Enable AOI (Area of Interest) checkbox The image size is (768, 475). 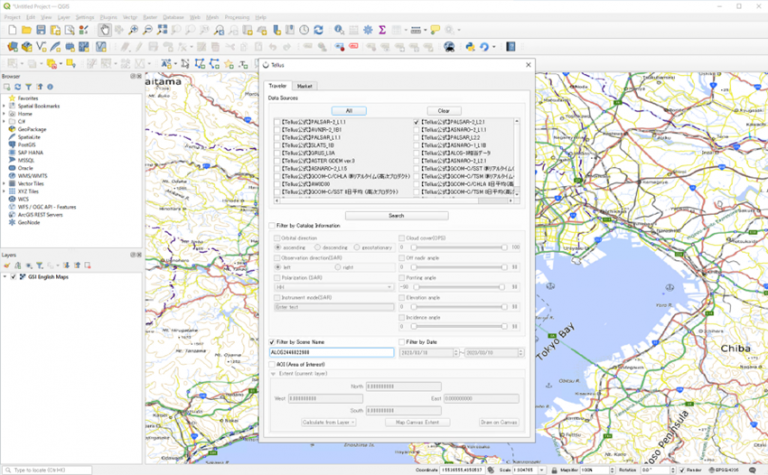(272, 364)
